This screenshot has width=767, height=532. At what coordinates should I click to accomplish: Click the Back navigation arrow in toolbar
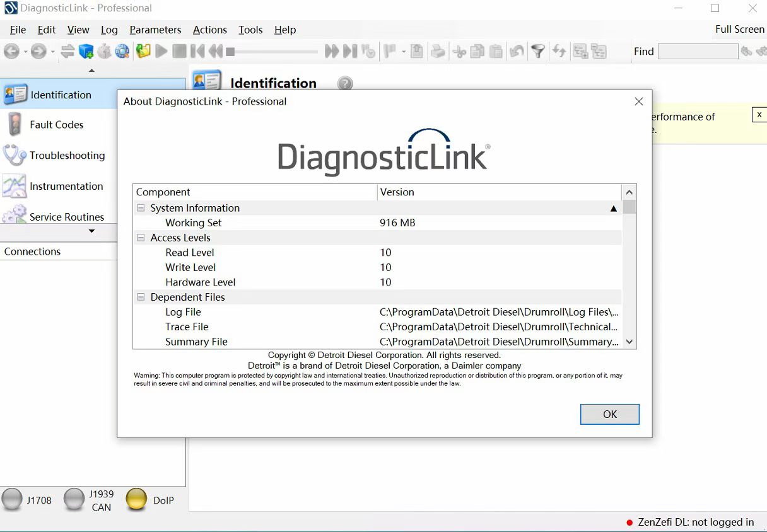click(11, 52)
